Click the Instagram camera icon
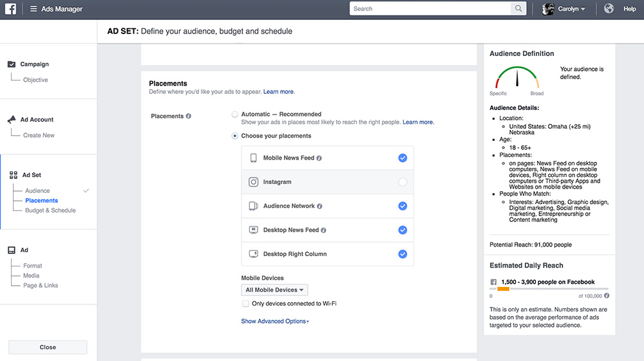644x361 pixels. coord(253,181)
